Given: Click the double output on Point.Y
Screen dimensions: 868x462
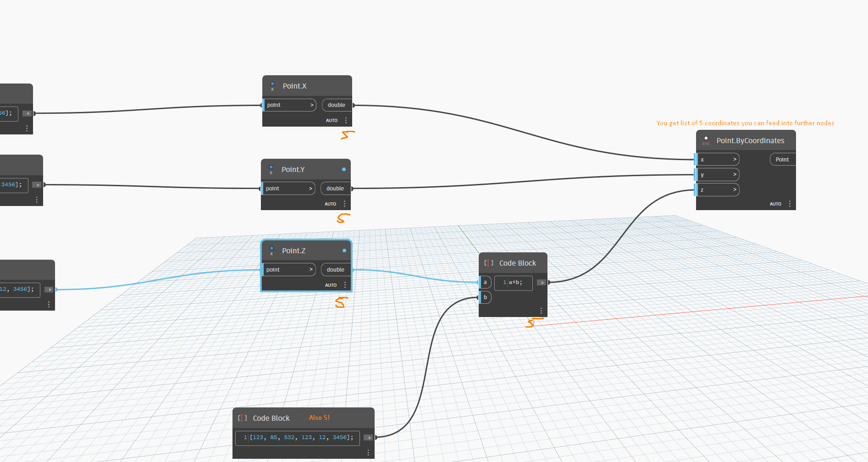Looking at the screenshot, I should coord(335,188).
